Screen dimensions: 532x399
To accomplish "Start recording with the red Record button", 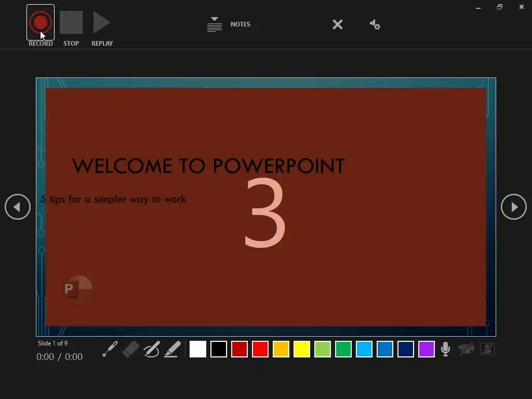I will 41,22.
